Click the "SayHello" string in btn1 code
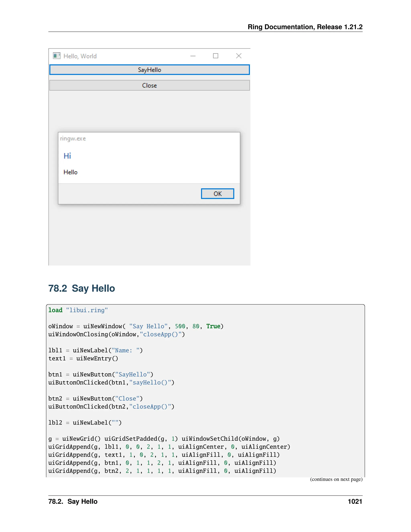 pyautogui.click(x=132, y=374)
